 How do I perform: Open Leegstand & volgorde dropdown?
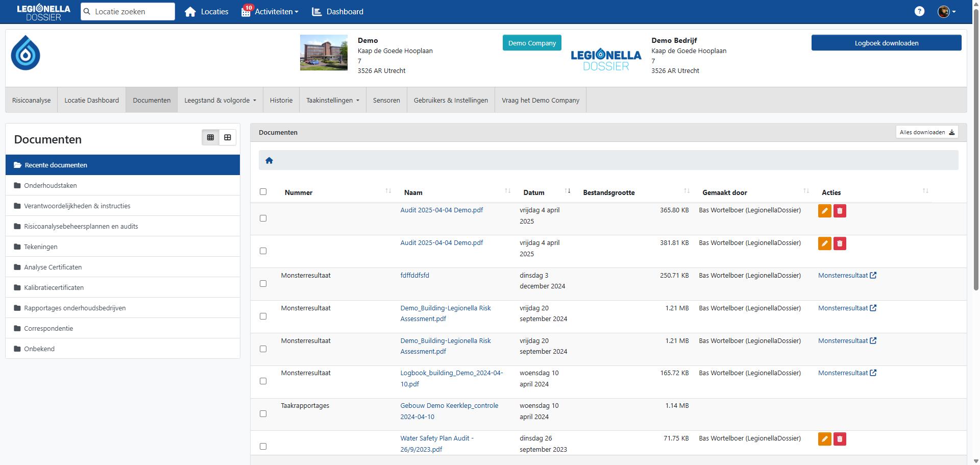coord(220,101)
